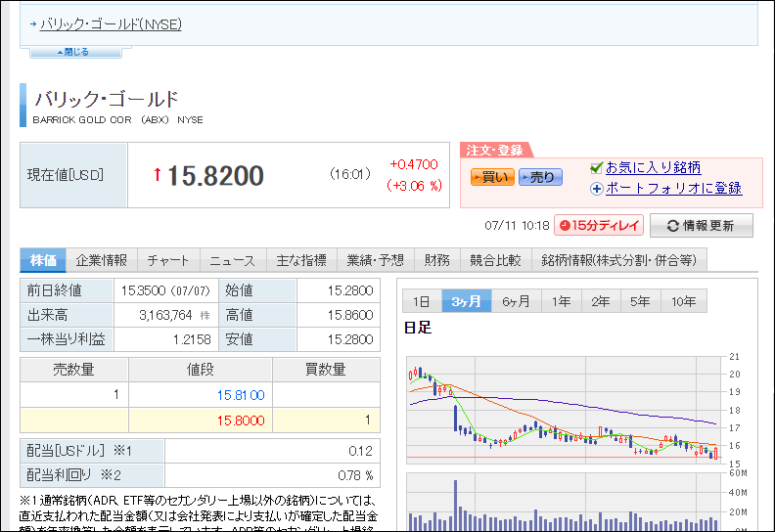The width and height of the screenshot is (775, 532).
Task: Open the 主な指標 tab
Action: pos(301,260)
